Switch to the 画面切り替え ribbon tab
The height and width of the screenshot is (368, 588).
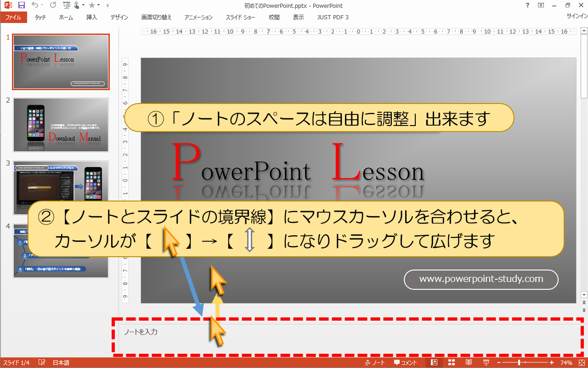[x=156, y=17]
